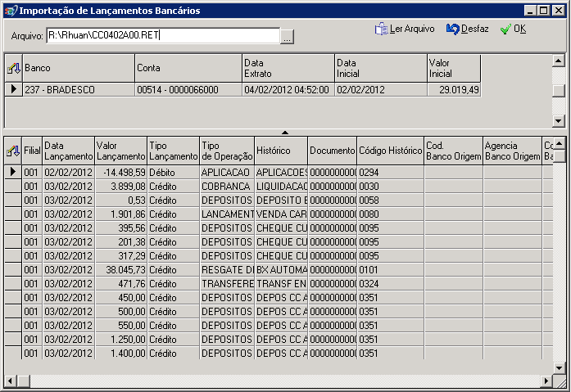
Task: Select the value 3.899,08
Action: pyautogui.click(x=121, y=187)
